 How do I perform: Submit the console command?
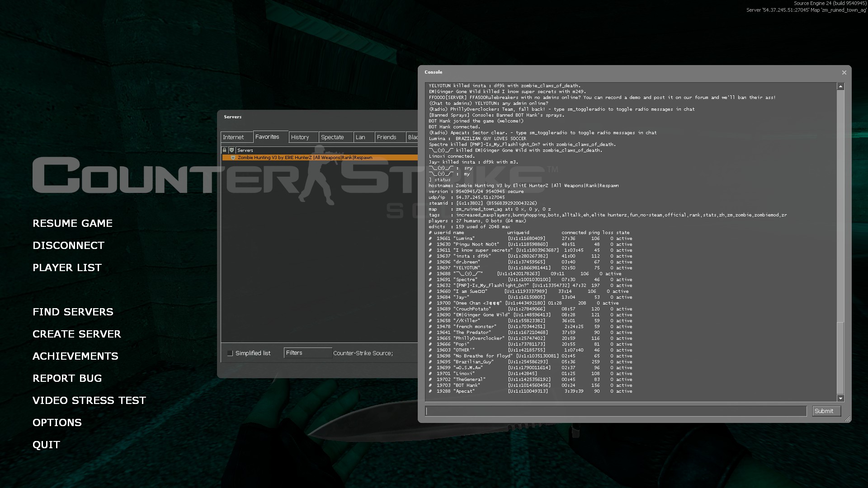pos(826,411)
